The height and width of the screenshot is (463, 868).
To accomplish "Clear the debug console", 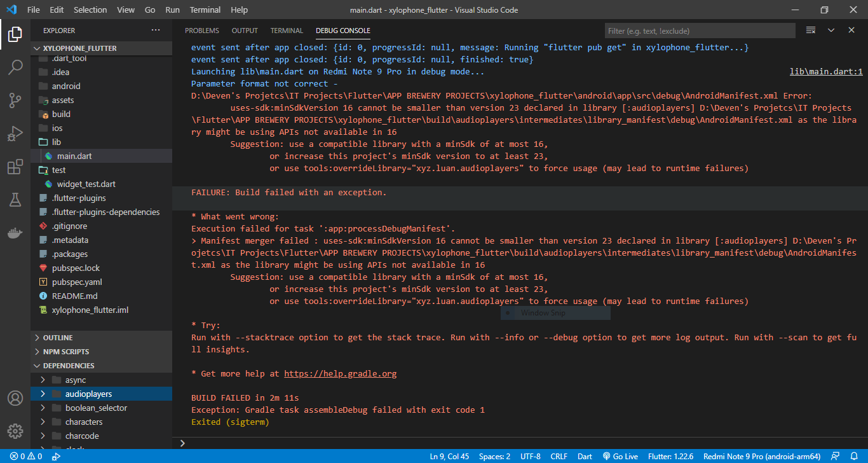I will click(x=811, y=31).
